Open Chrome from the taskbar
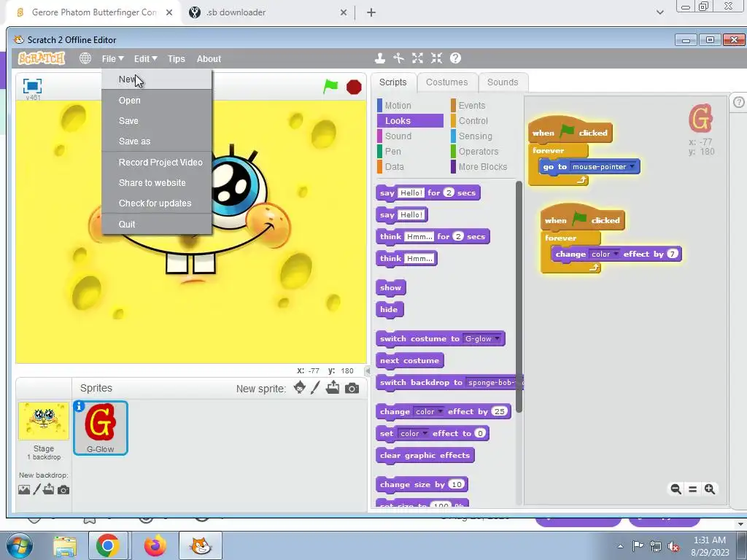The height and width of the screenshot is (560, 747). point(108,545)
